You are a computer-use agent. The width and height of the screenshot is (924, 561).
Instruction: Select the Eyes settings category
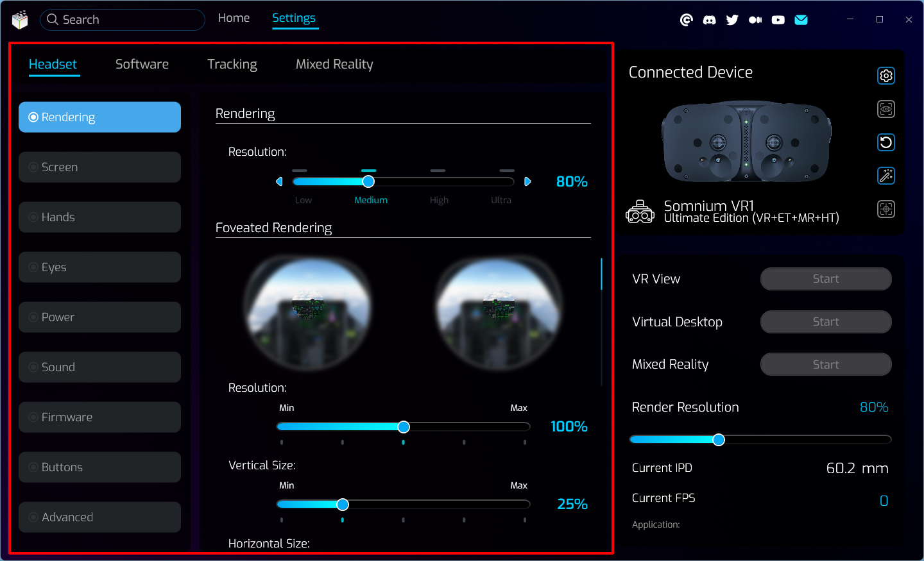tap(99, 267)
